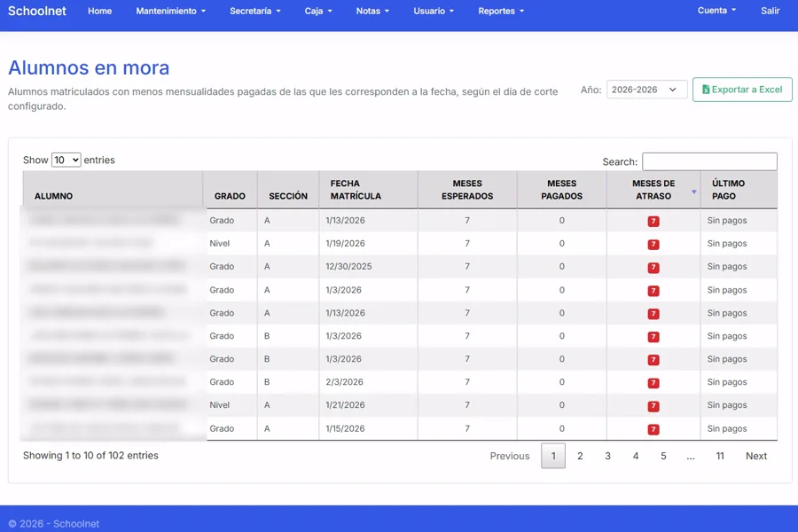Click Sin pagos in the 1/19/2026 row
The width and height of the screenshot is (798, 532).
tap(727, 243)
